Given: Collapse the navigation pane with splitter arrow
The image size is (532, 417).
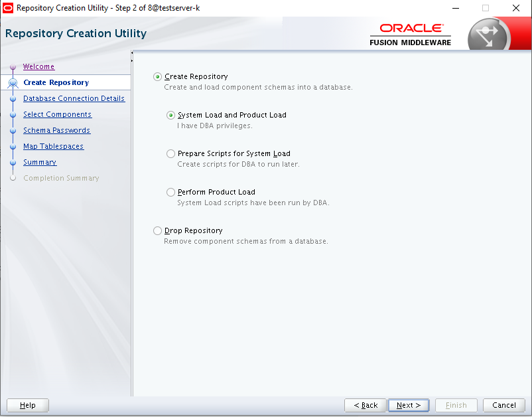Looking at the screenshot, I should pos(132,53).
